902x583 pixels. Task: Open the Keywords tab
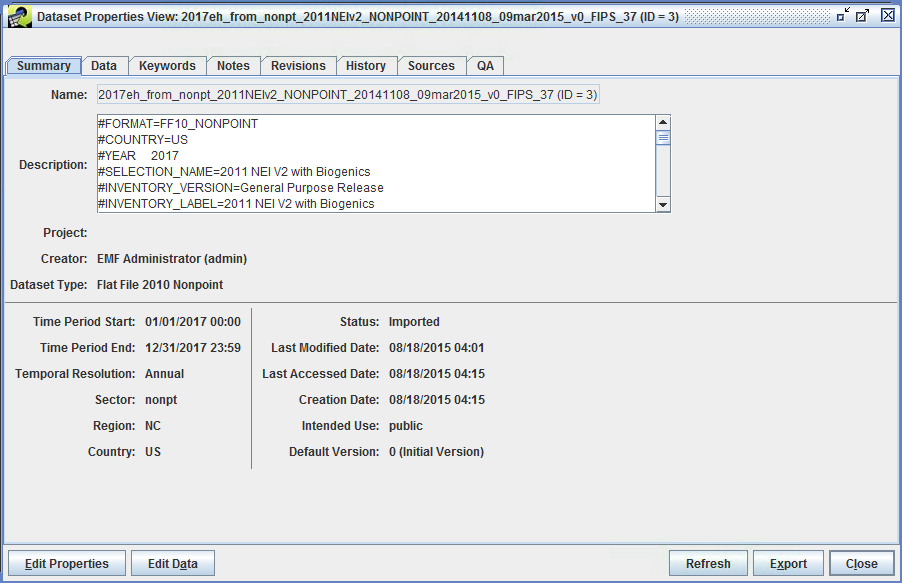pyautogui.click(x=167, y=65)
